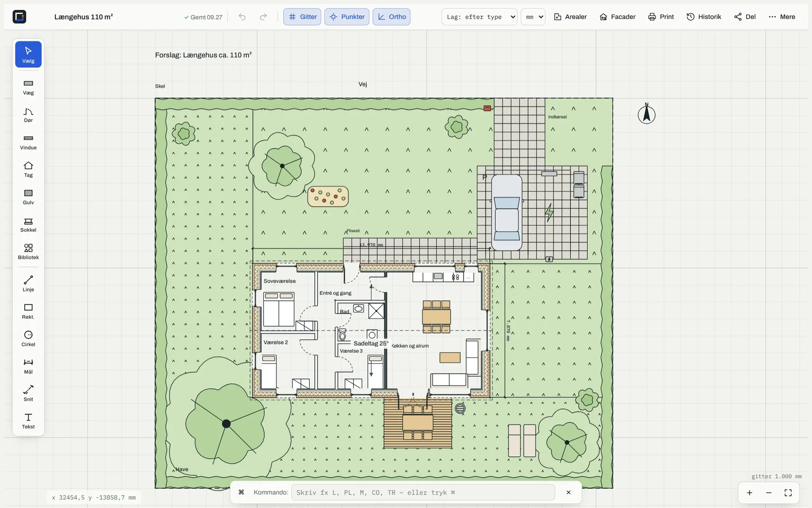Select the Indkørsel label
This screenshot has width=812, height=508.
(558, 117)
